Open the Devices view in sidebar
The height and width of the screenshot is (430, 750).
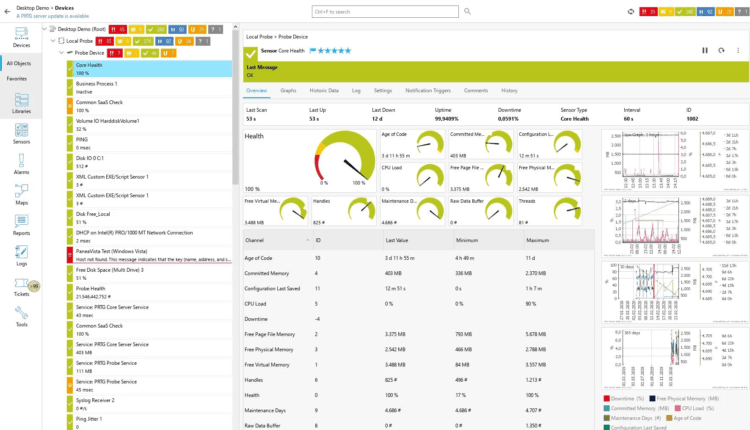click(21, 36)
